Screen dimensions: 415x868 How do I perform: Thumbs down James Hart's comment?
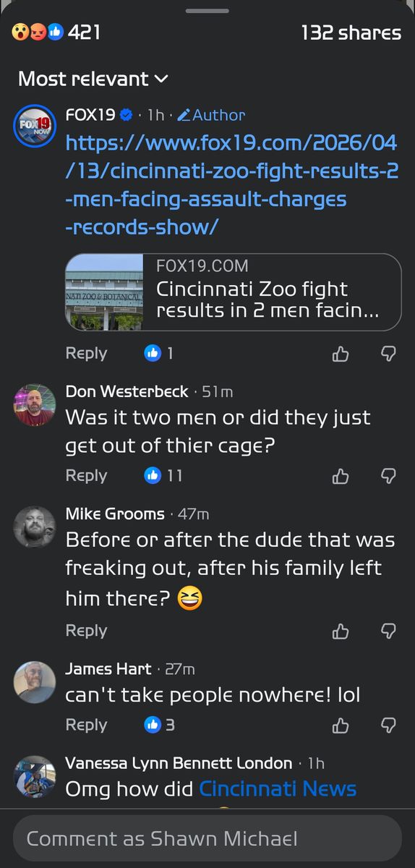click(388, 726)
